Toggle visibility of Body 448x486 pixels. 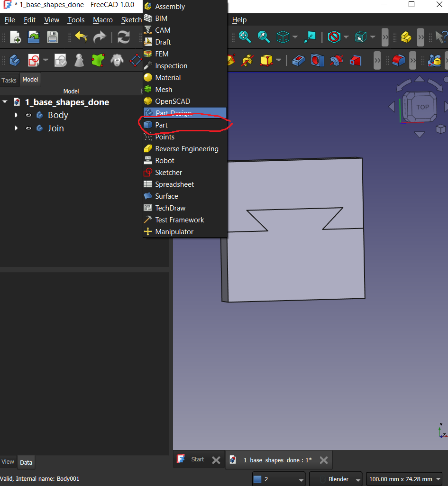(x=28, y=115)
